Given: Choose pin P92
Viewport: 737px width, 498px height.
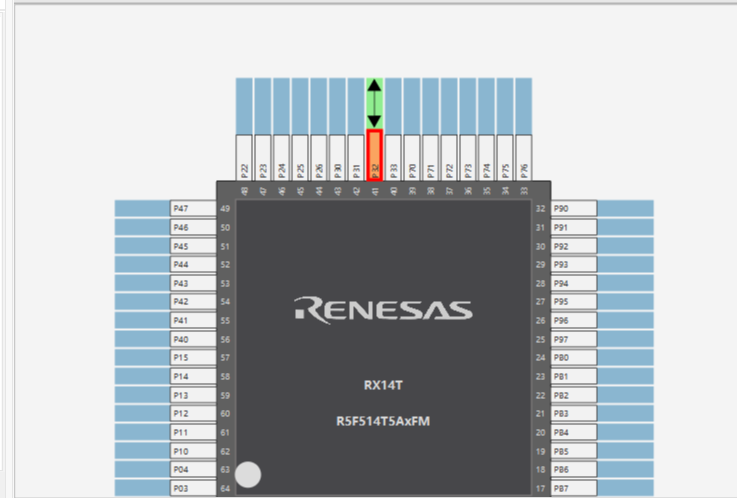Looking at the screenshot, I should click(x=574, y=246).
